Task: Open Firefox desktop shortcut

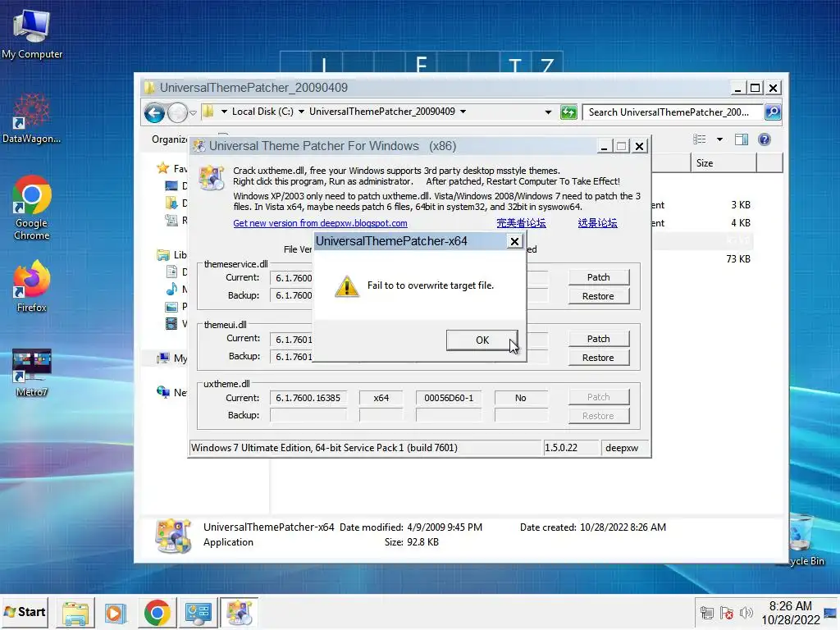Action: tap(32, 286)
